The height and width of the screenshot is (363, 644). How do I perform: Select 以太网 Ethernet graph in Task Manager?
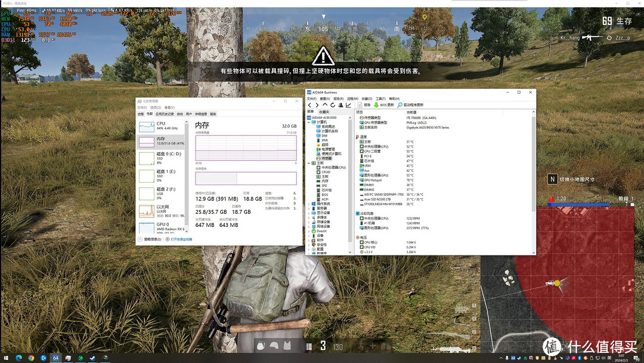click(x=162, y=211)
